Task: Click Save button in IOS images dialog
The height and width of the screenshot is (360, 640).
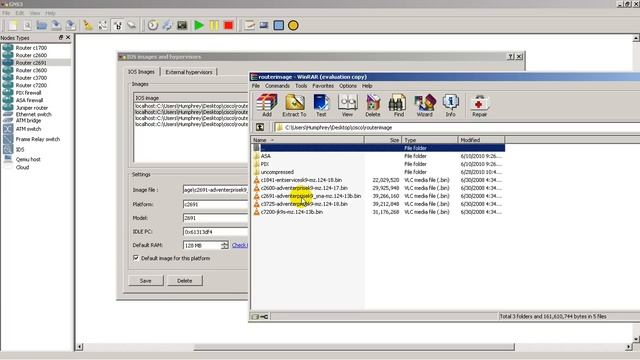Action: (x=146, y=281)
